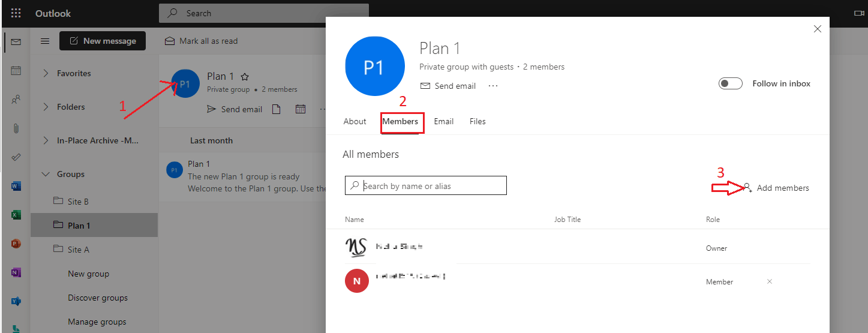Screen dimensions: 868x333
Task: Click the Owner role text
Action: pyautogui.click(x=716, y=248)
